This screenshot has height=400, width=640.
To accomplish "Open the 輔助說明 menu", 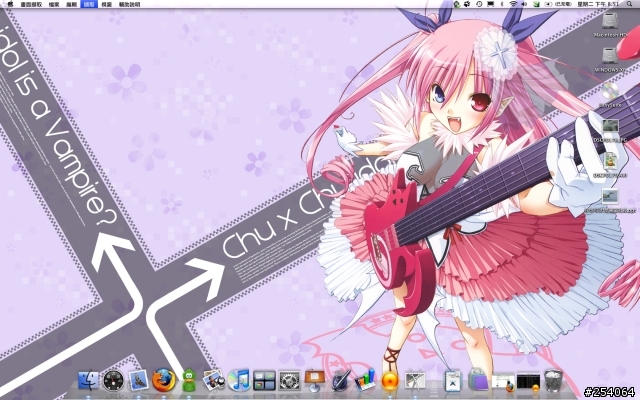I will click(x=129, y=4).
